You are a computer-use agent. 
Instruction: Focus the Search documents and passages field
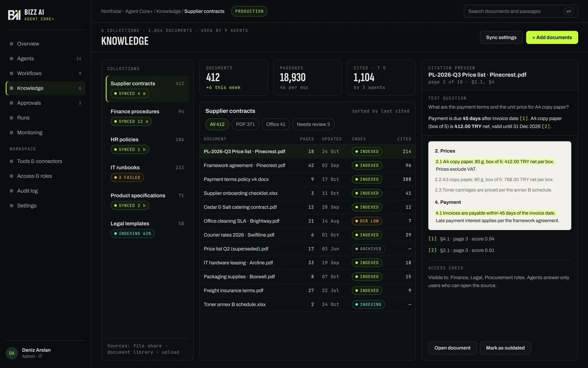coord(521,11)
